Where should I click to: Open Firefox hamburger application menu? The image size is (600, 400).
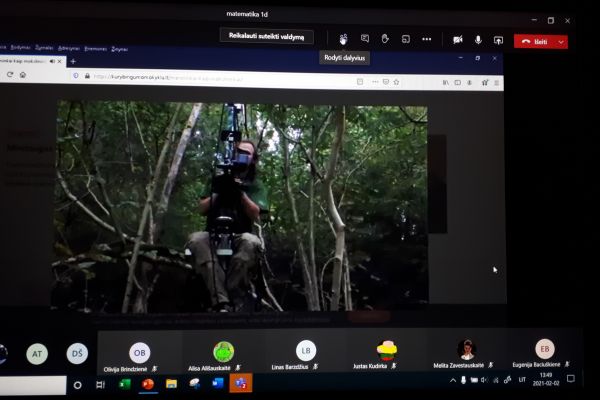497,83
